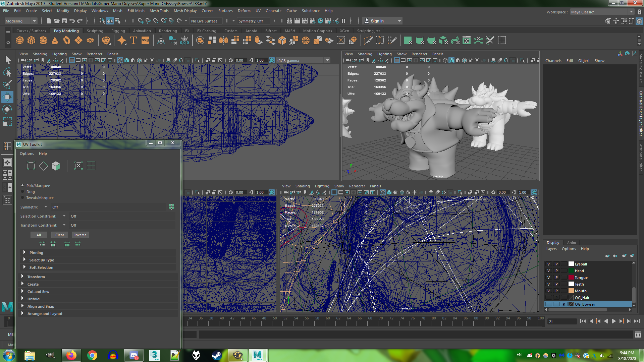
Task: Click the green color swatch of Head layer
Action: pos(571,271)
